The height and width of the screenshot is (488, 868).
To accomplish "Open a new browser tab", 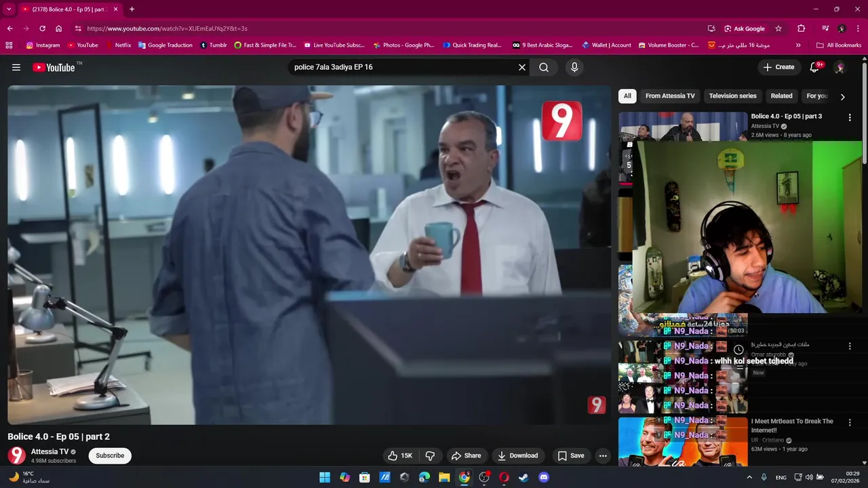I will point(132,9).
